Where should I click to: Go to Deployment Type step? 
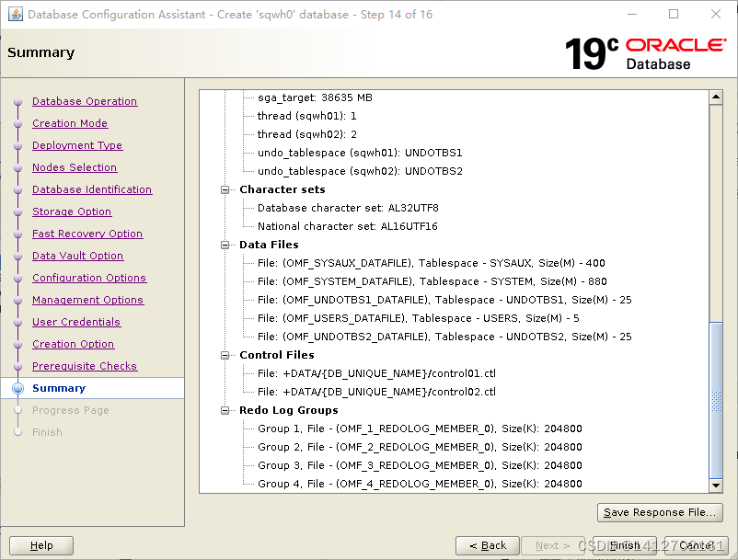(77, 145)
